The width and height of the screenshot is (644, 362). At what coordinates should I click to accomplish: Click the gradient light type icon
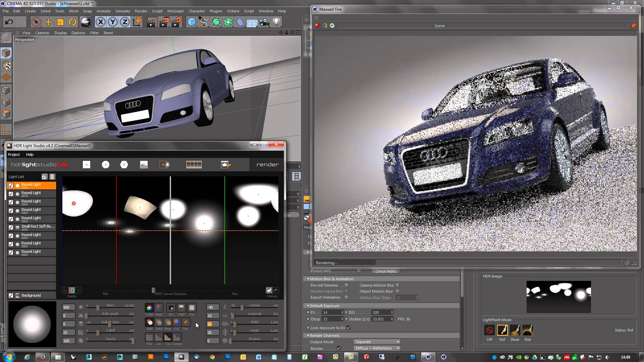coord(194,165)
